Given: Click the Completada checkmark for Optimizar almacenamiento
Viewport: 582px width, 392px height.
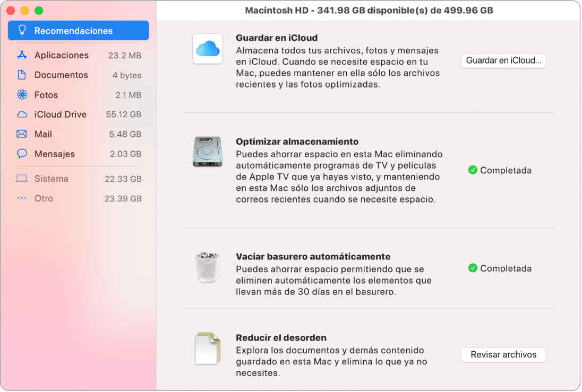Looking at the screenshot, I should [473, 170].
